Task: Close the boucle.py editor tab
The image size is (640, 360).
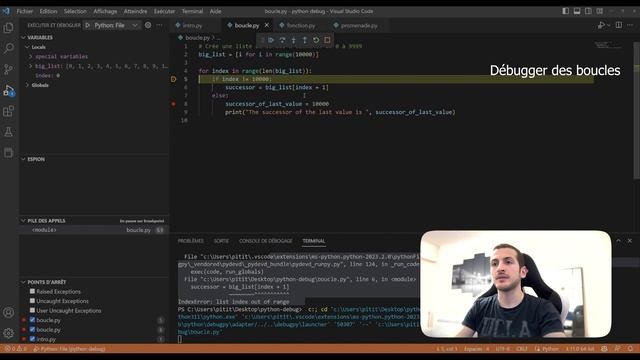Action: click(x=267, y=25)
